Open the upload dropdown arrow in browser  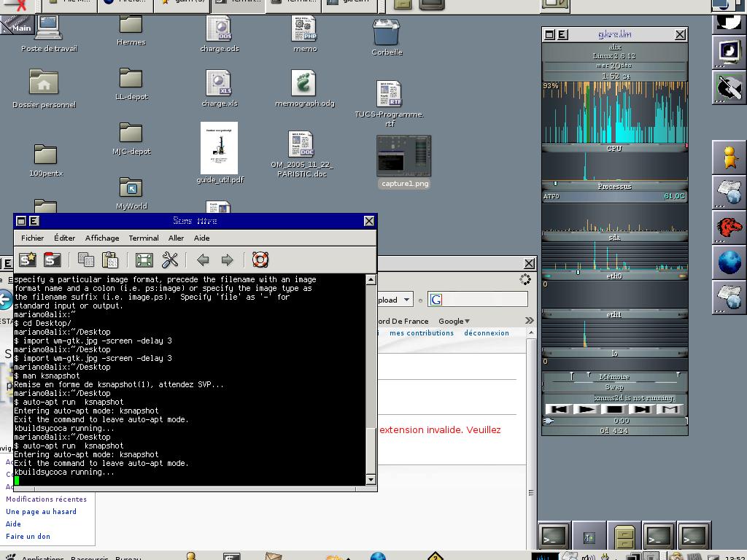(407, 300)
